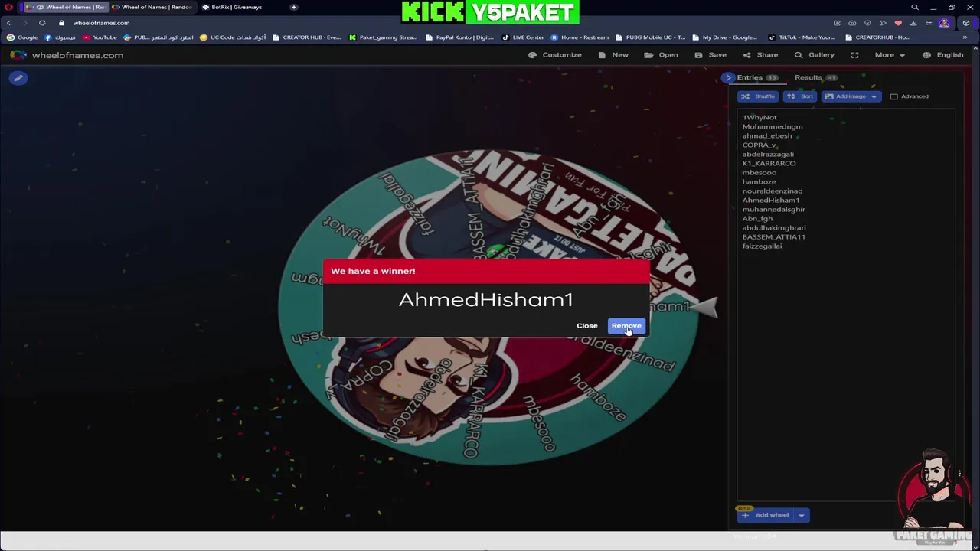Viewport: 980px width, 551px height.
Task: Open the LIVE Center TikTok bookmark
Action: (x=523, y=37)
